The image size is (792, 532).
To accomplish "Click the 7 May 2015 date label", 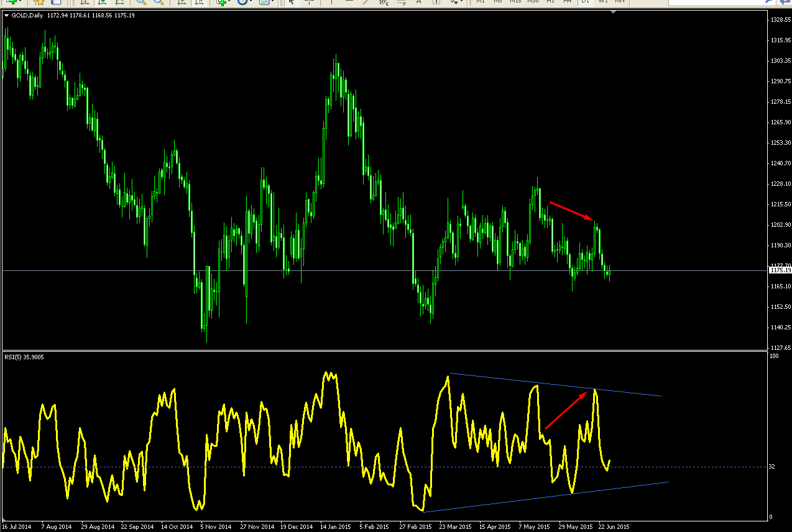I will click(x=535, y=526).
